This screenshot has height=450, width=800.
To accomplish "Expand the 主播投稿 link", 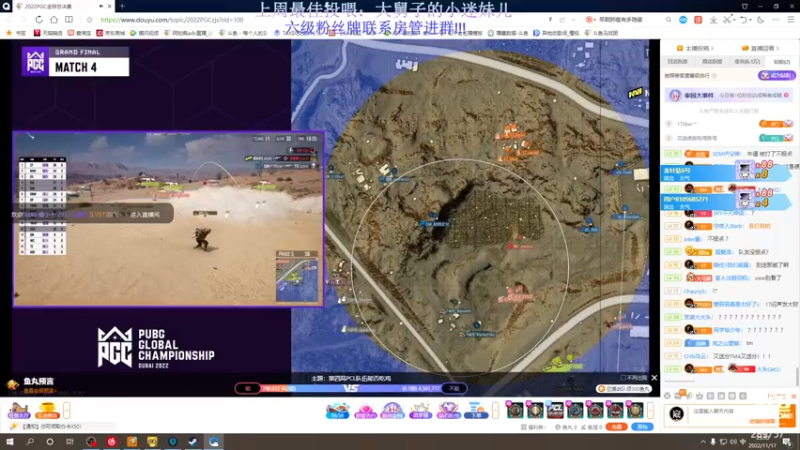I will tap(695, 48).
